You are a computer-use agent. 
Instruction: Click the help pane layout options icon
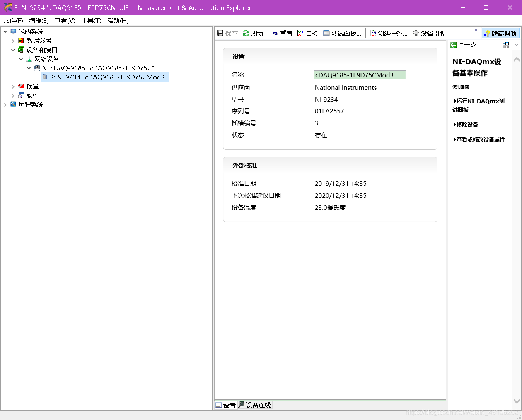[x=505, y=45]
